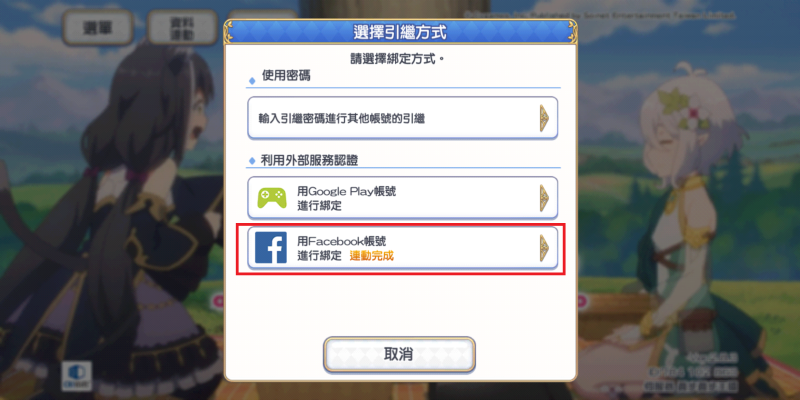The width and height of the screenshot is (800, 400).
Task: Open the 資料連動 menu button
Action: pyautogui.click(x=182, y=28)
